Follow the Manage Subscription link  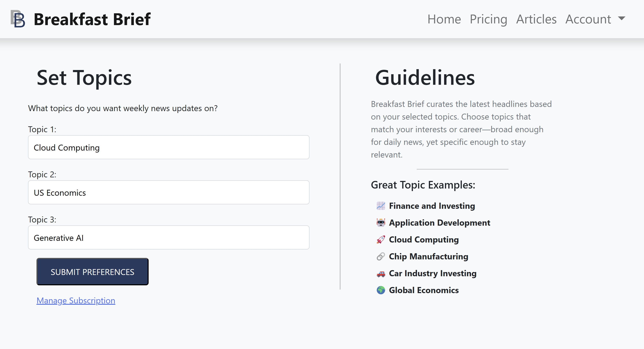(x=76, y=300)
